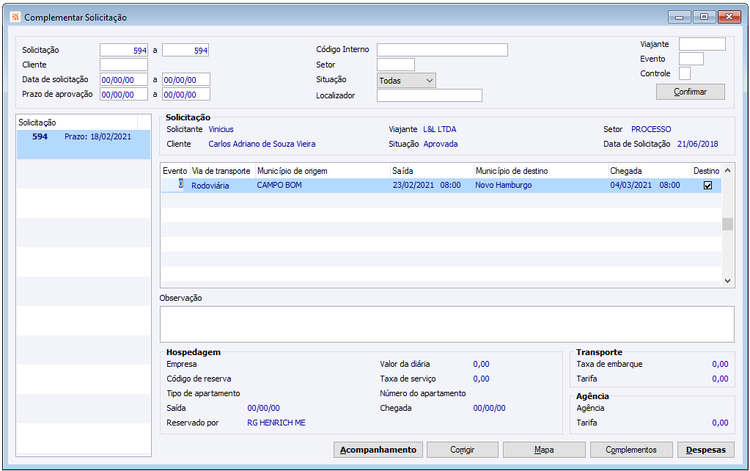Click Reservado por value RG HENRICH ME
750x471 pixels.
click(276, 423)
